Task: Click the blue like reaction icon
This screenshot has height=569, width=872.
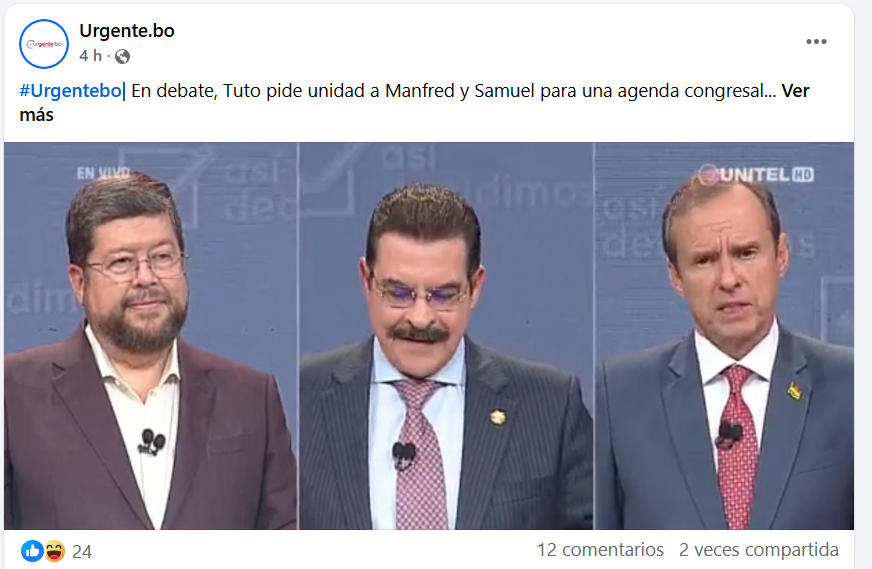Action: pos(32,551)
